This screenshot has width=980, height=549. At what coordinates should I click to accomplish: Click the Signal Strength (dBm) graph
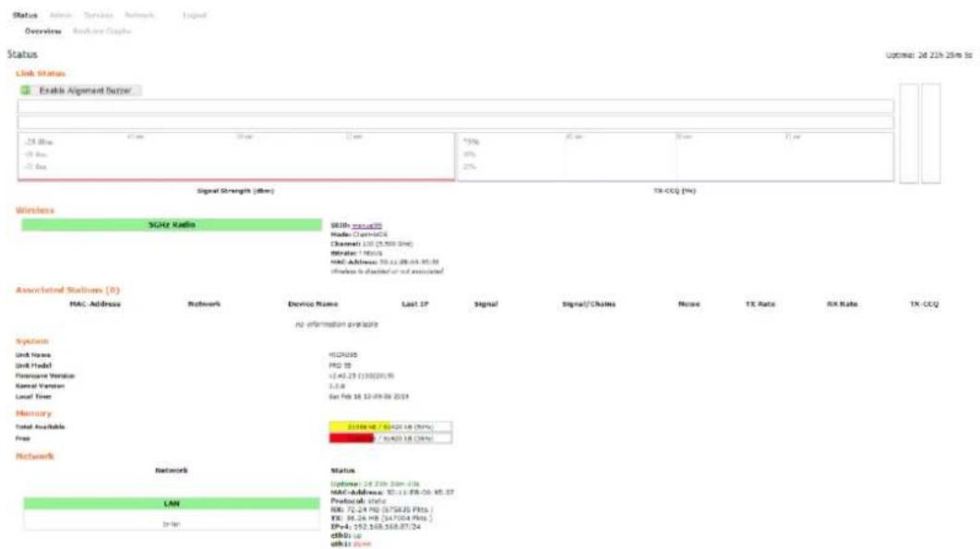(236, 156)
